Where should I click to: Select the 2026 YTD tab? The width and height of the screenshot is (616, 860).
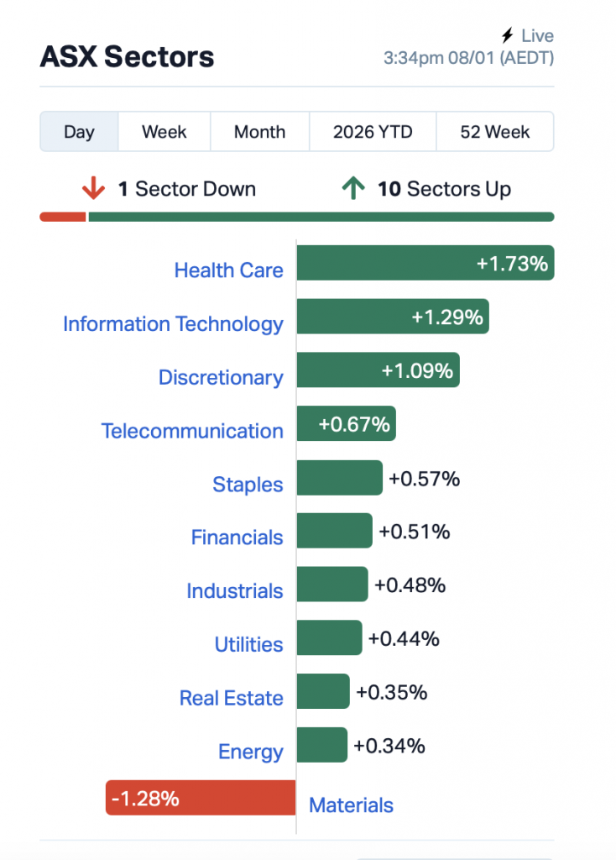point(373,132)
